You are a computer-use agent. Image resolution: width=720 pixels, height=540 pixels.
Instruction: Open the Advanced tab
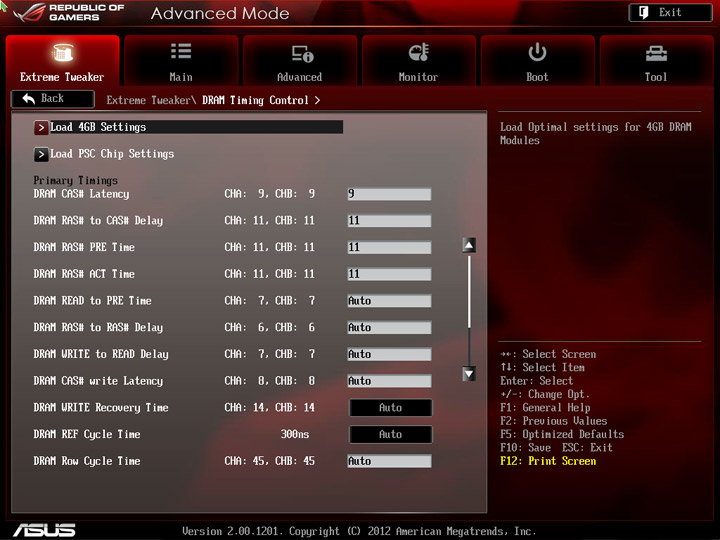[300, 61]
